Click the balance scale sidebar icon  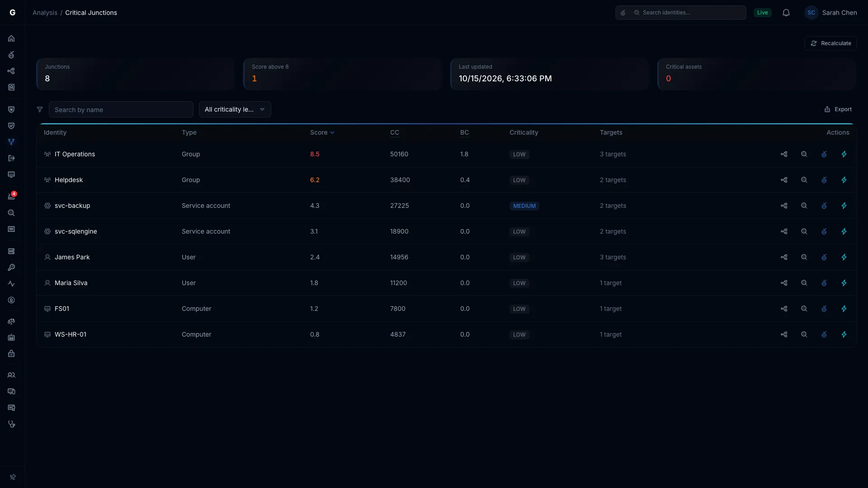[x=11, y=321]
